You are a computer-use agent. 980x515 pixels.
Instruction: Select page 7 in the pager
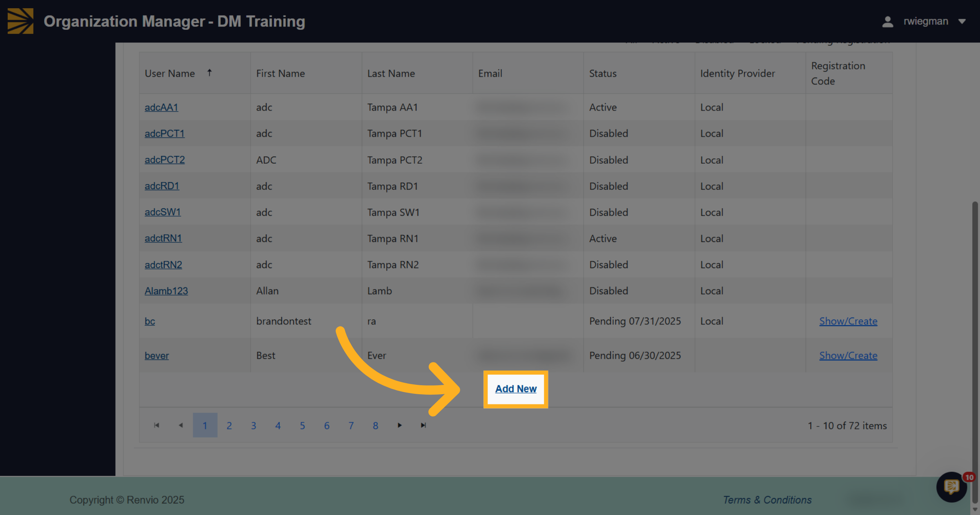[x=351, y=425]
